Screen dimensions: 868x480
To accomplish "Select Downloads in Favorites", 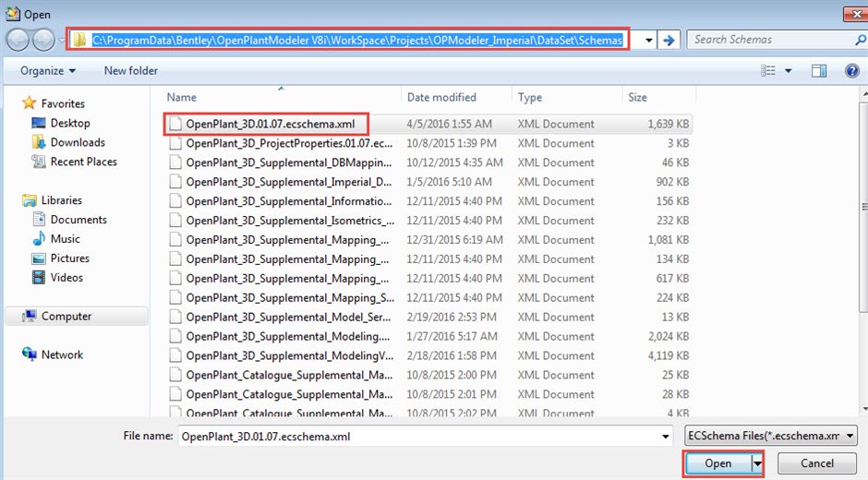I will pos(78,142).
